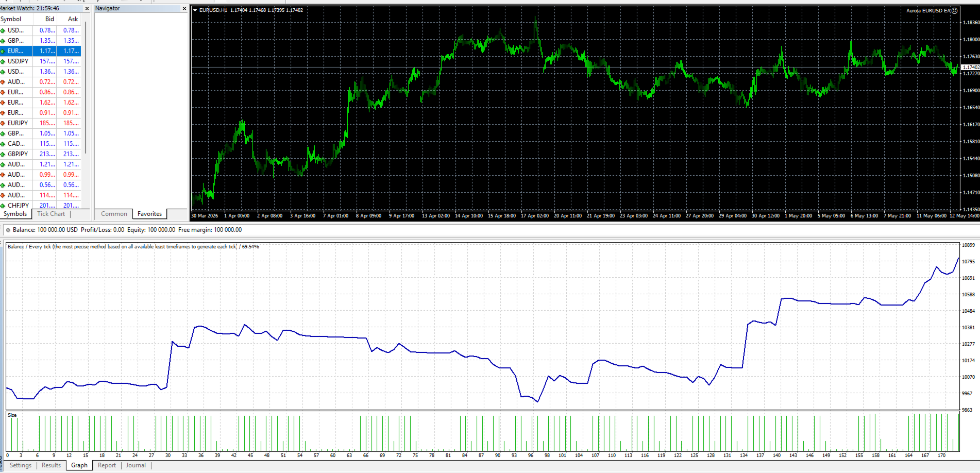This screenshot has width=980, height=473.
Task: Open the Common tab in Navigator
Action: coord(114,214)
